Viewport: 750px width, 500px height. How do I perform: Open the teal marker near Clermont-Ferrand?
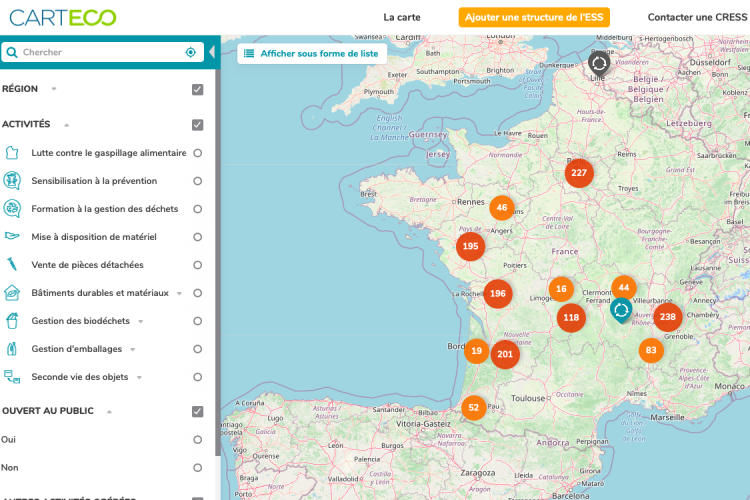[621, 311]
